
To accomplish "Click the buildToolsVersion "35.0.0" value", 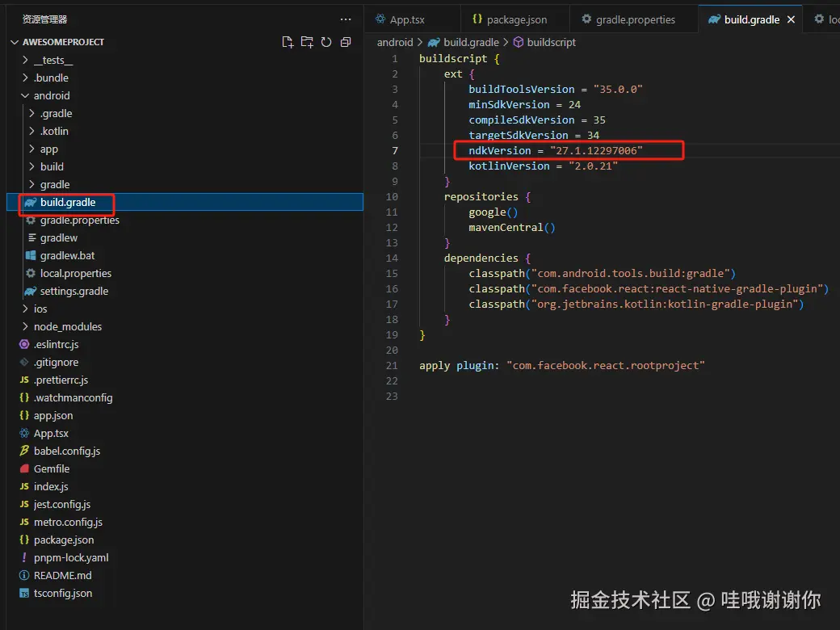I will [x=618, y=90].
